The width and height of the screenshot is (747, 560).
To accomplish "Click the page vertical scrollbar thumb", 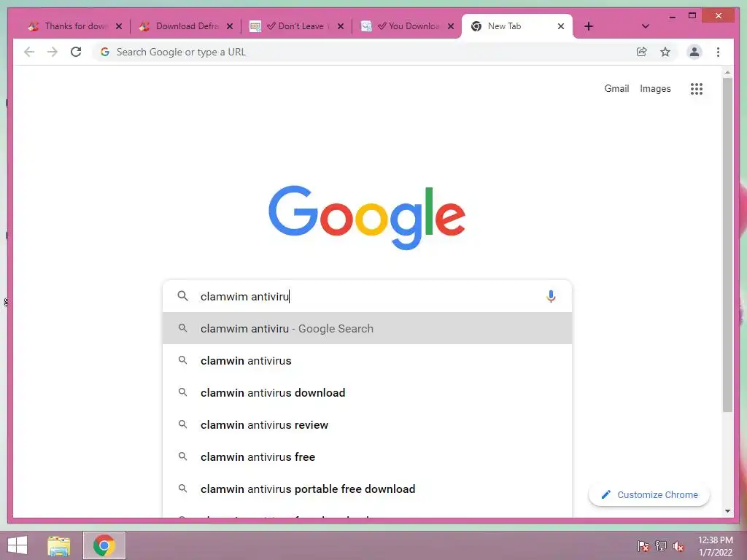I will 727,245.
